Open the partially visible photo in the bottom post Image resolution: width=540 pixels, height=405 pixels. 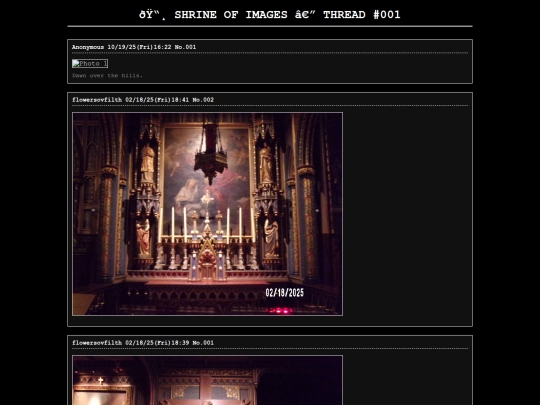pos(207,380)
